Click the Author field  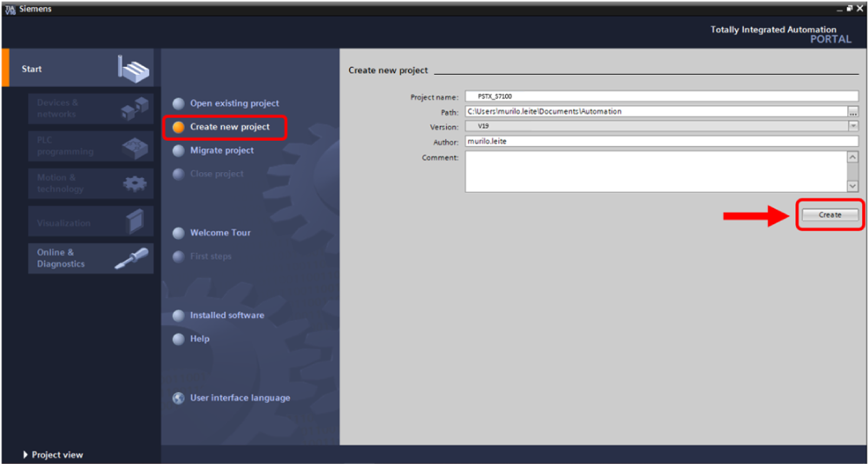(x=661, y=142)
